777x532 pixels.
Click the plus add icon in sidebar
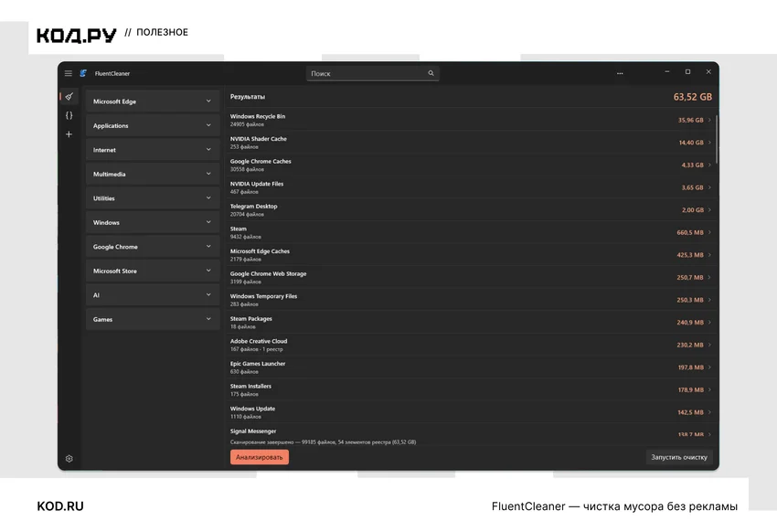point(69,134)
